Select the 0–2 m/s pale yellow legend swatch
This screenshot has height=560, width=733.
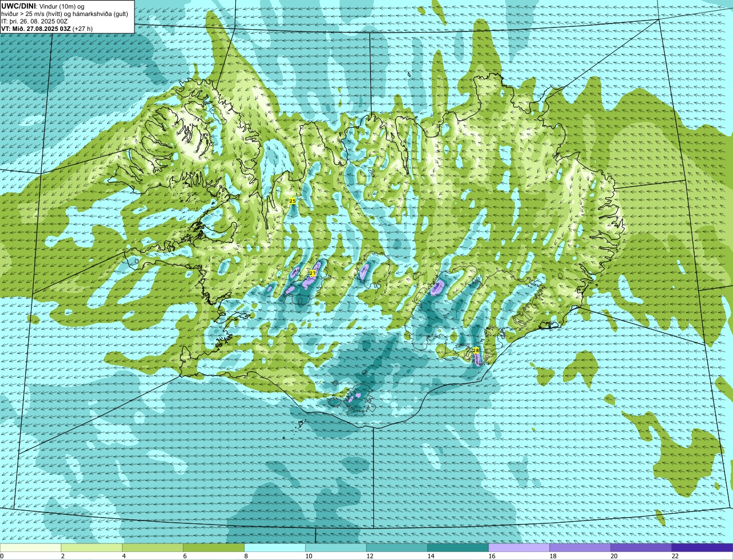pos(30,547)
